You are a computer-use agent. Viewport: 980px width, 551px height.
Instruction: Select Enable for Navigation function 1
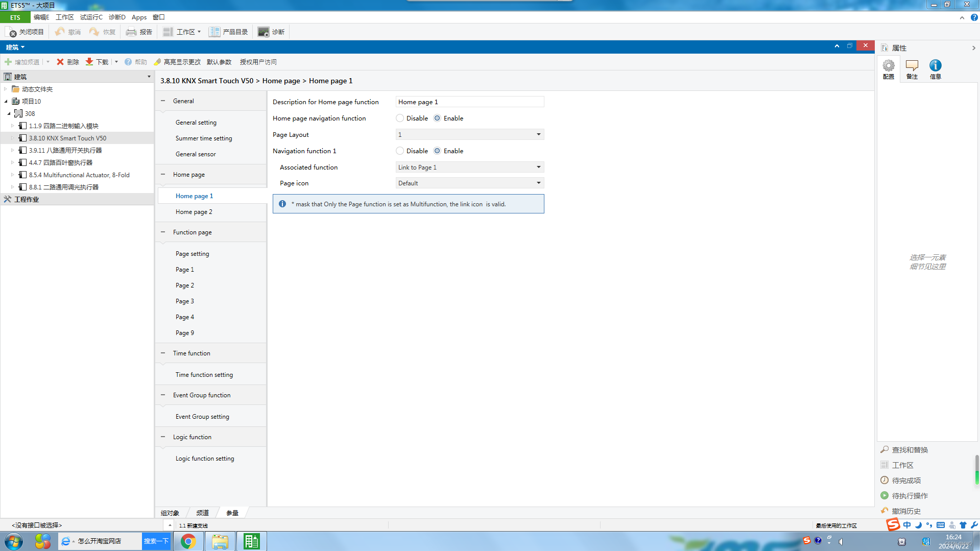[x=437, y=151]
